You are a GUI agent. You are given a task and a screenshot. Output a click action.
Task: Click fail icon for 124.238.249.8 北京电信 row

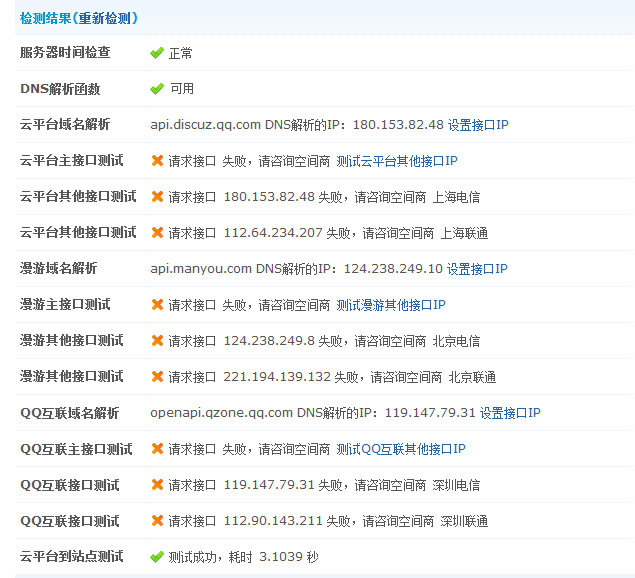157,341
